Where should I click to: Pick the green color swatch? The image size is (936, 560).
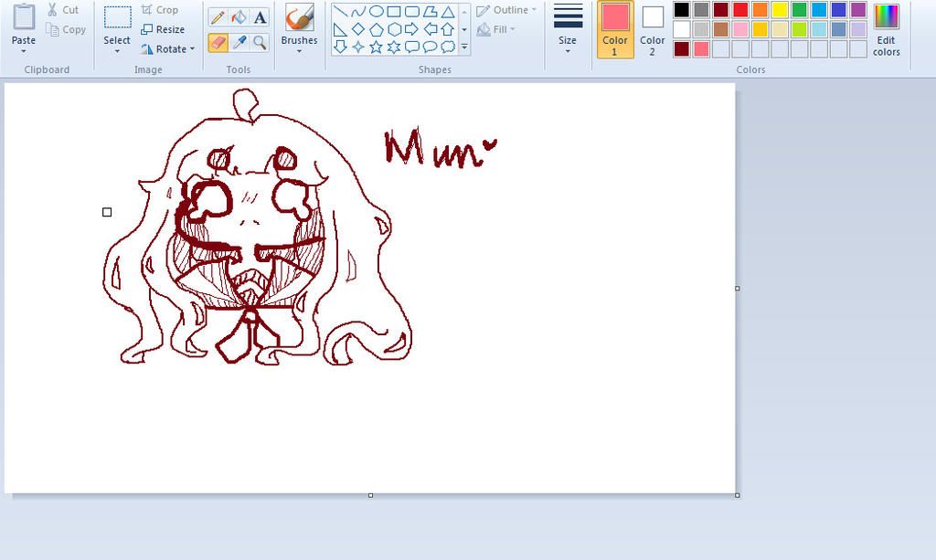pos(799,9)
